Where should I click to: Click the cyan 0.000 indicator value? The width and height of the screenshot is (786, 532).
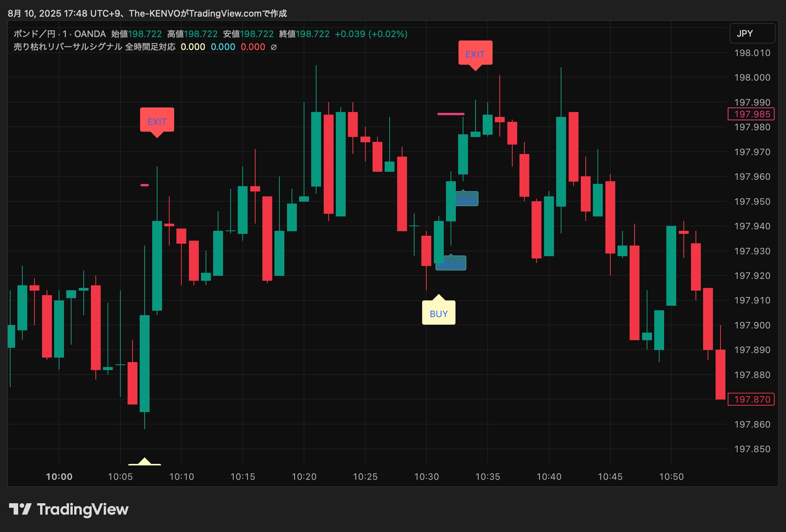click(223, 47)
